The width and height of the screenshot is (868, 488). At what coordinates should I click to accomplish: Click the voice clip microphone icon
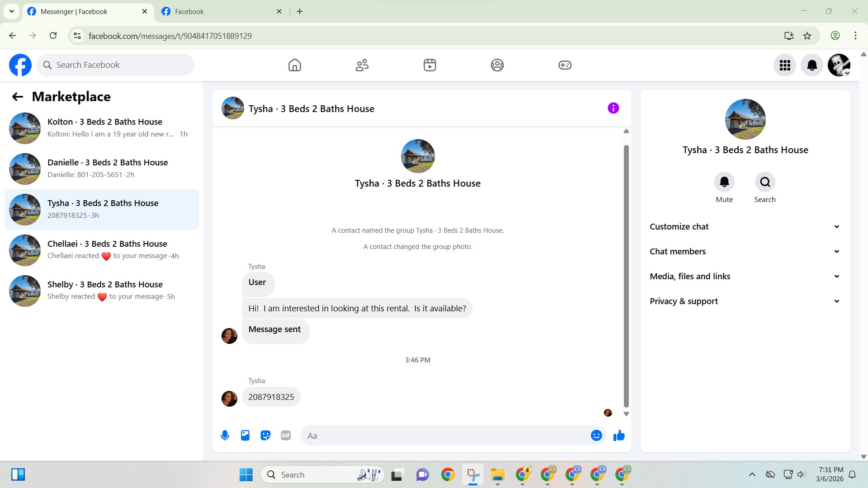(225, 436)
